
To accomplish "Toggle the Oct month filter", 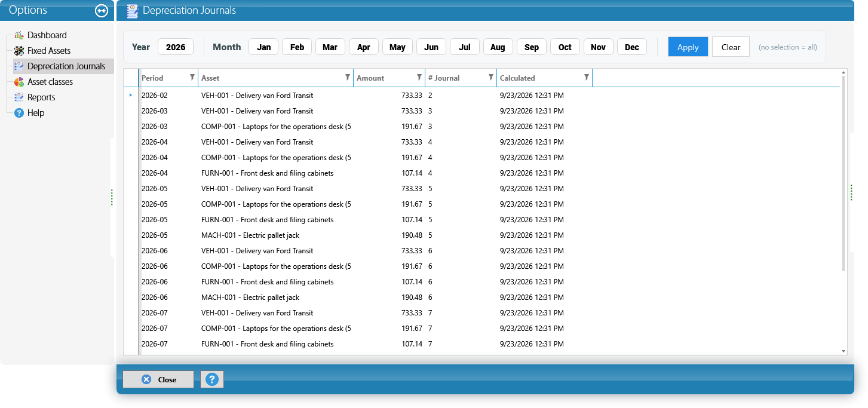I will click(x=565, y=47).
